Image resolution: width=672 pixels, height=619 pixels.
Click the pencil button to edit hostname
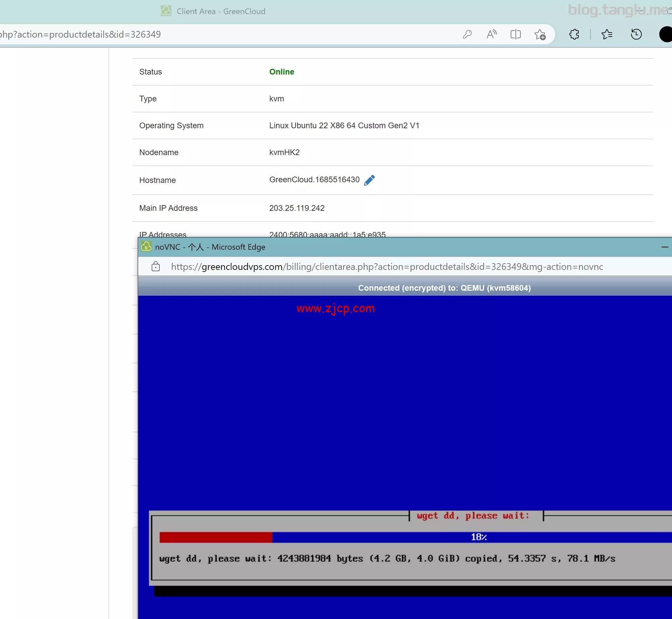pos(369,180)
